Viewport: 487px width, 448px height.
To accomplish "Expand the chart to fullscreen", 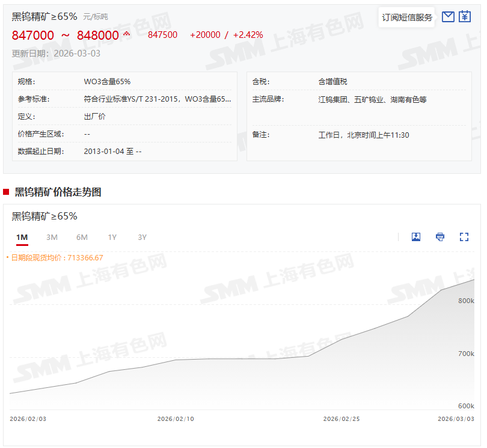I will tap(464, 237).
